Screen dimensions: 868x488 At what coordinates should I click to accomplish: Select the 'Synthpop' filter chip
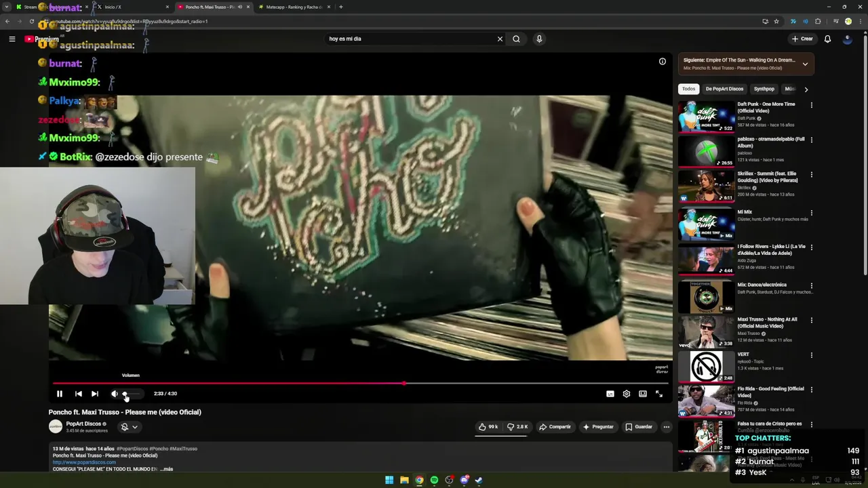(764, 89)
